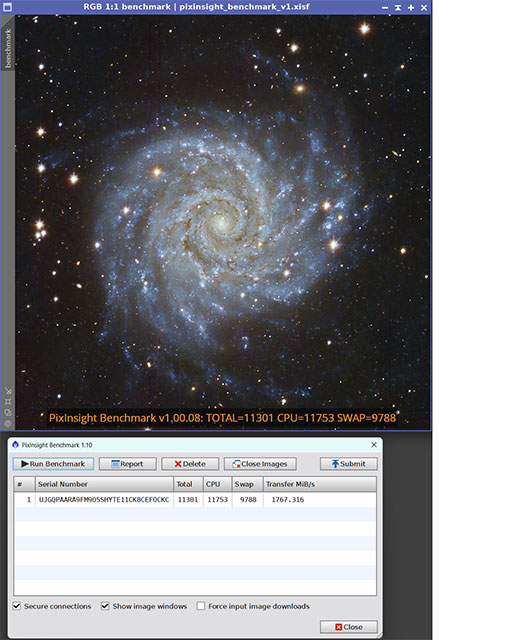This screenshot has height=640, width=512.
Task: Click the PixInsight logo in Benchmark dialog
Action: coord(16,444)
